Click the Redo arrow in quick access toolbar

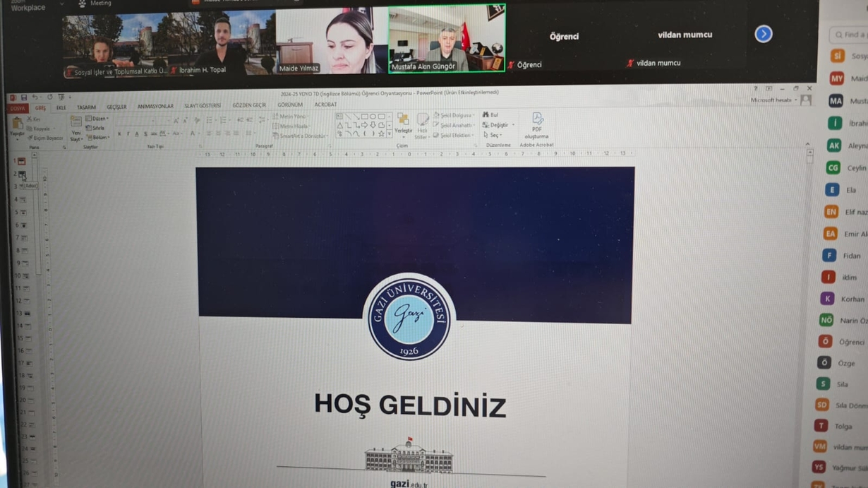[49, 97]
